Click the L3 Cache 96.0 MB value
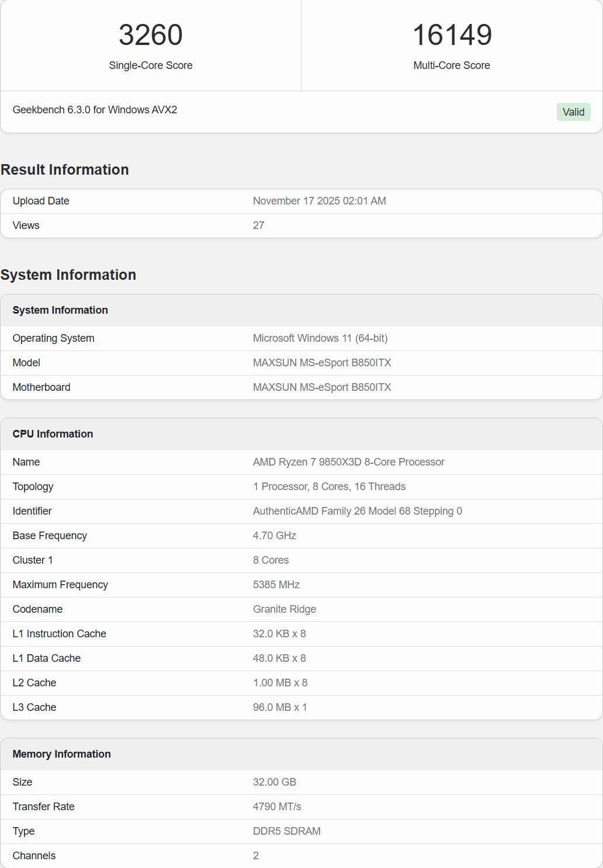Image resolution: width=603 pixels, height=868 pixels. [x=279, y=707]
